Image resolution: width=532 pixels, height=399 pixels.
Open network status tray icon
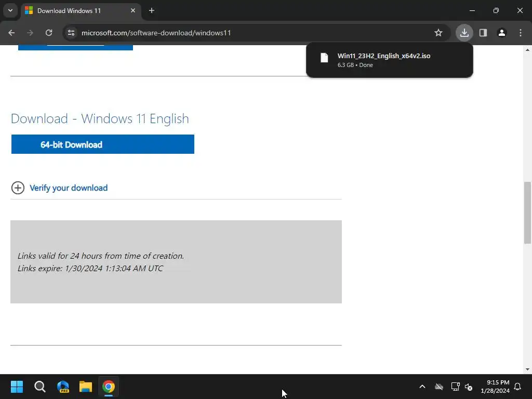(455, 387)
